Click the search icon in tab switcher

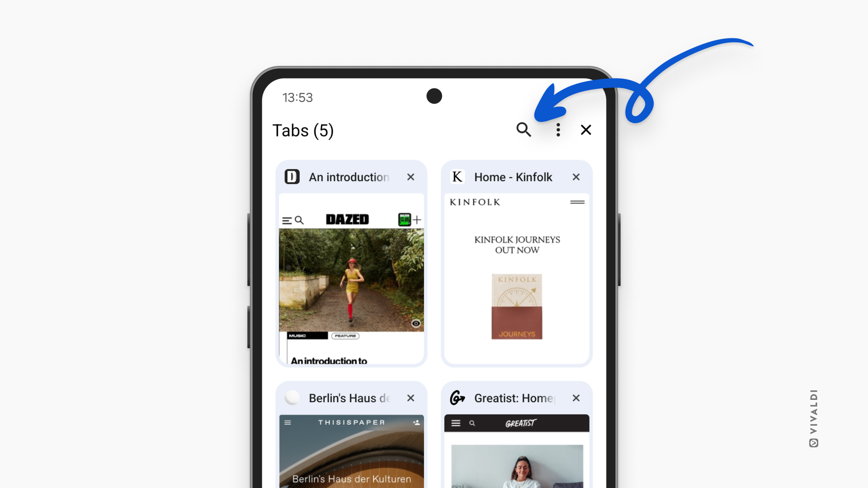coord(524,130)
